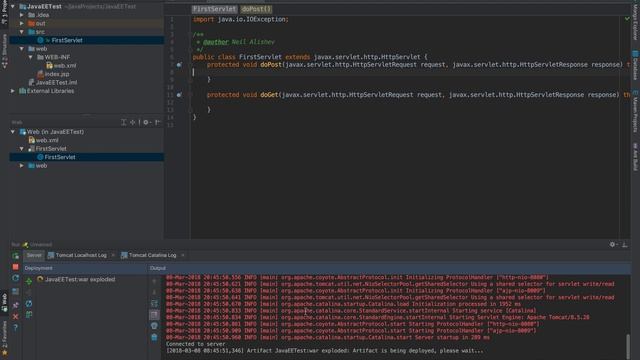Collapse FirstServlet group in Web panel
This screenshot has height=360, width=640.
[x=22, y=149]
